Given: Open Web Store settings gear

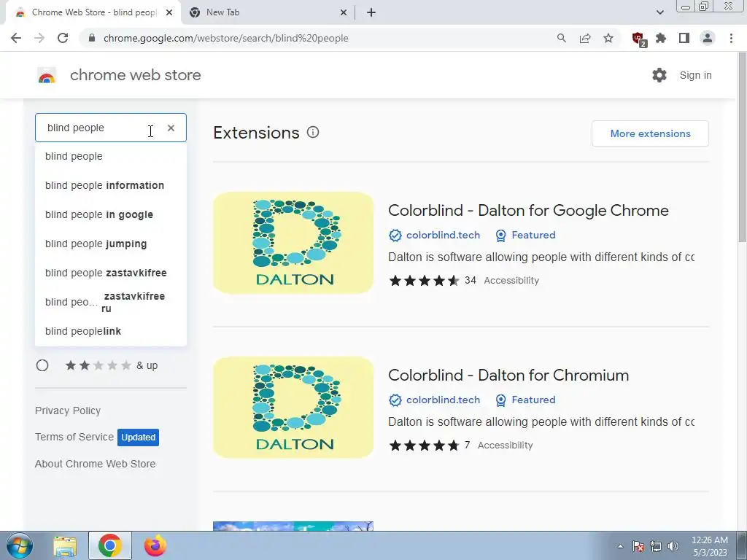Looking at the screenshot, I should (x=659, y=75).
